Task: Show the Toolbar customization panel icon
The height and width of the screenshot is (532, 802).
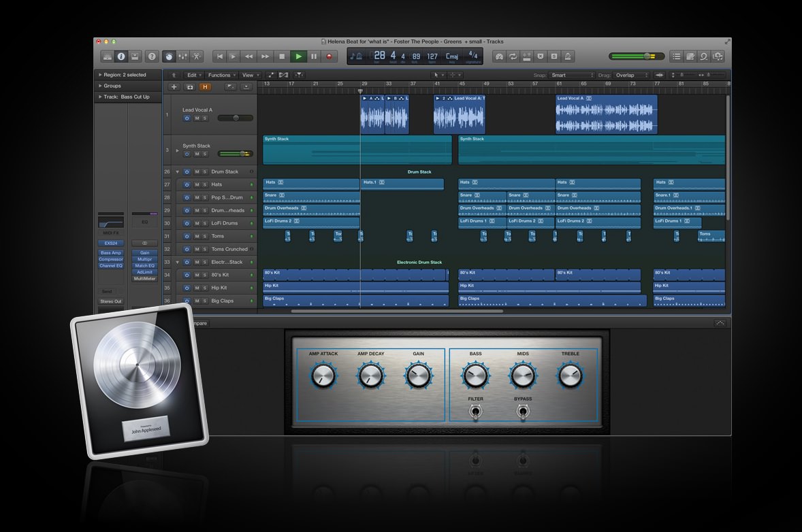Action: click(135, 56)
